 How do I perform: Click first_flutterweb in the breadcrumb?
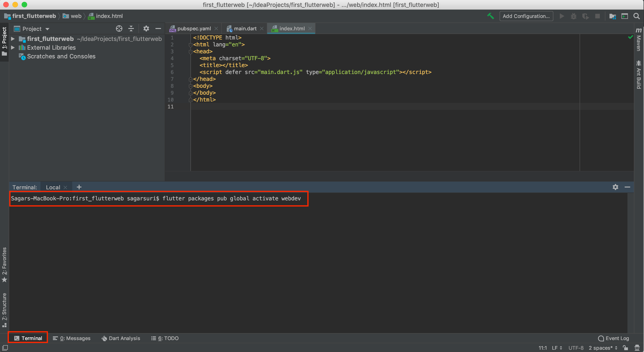pos(30,16)
